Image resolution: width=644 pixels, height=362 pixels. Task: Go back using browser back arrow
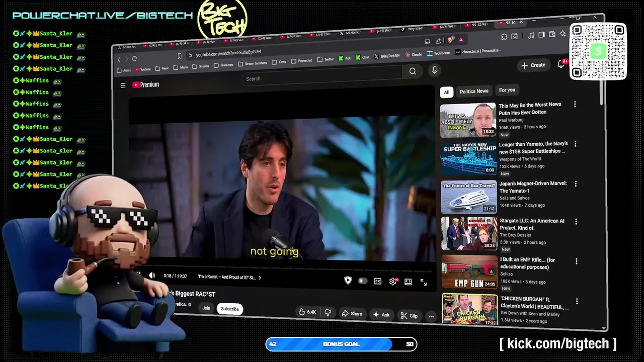pyautogui.click(x=119, y=59)
